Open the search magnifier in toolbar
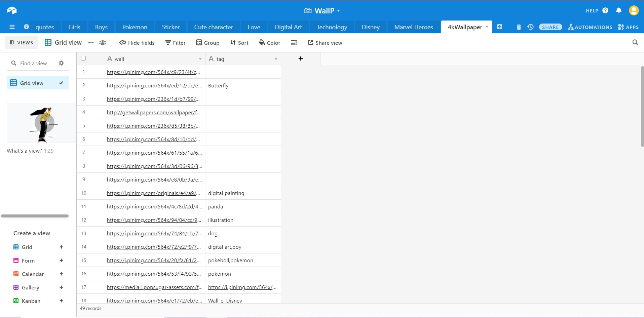 635,43
